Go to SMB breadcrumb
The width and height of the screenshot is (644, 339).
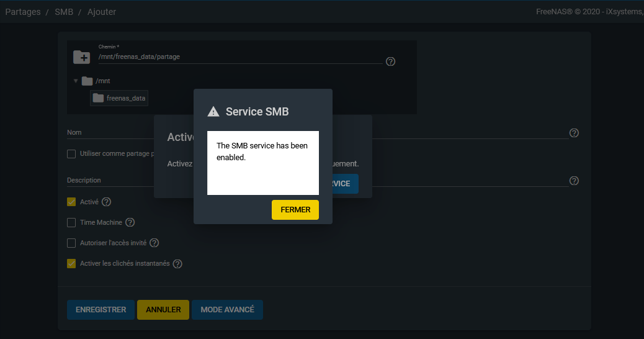tap(64, 12)
